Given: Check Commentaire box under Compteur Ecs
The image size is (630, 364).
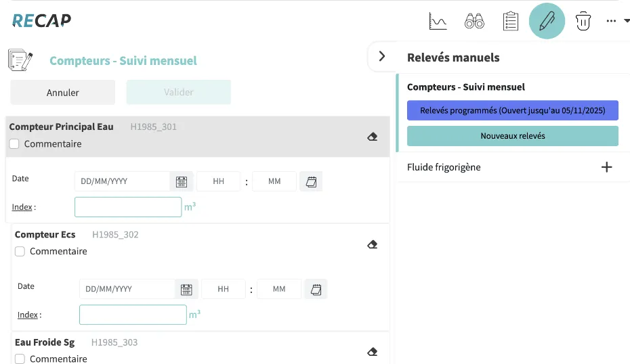Looking at the screenshot, I should [x=20, y=252].
